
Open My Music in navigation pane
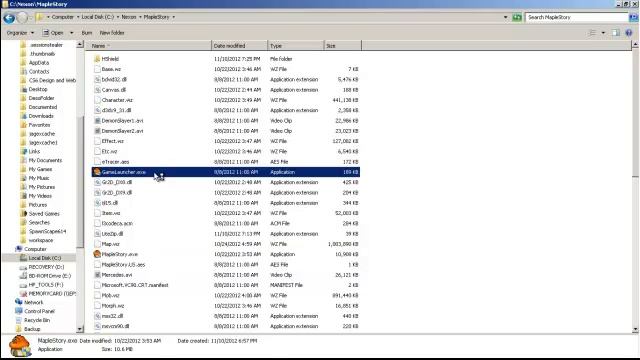click(39, 178)
